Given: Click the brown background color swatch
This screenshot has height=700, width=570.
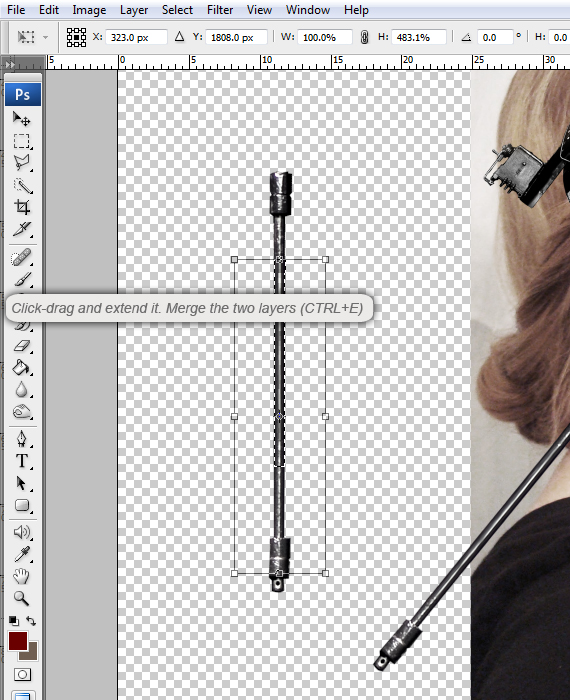Looking at the screenshot, I should 31,653.
